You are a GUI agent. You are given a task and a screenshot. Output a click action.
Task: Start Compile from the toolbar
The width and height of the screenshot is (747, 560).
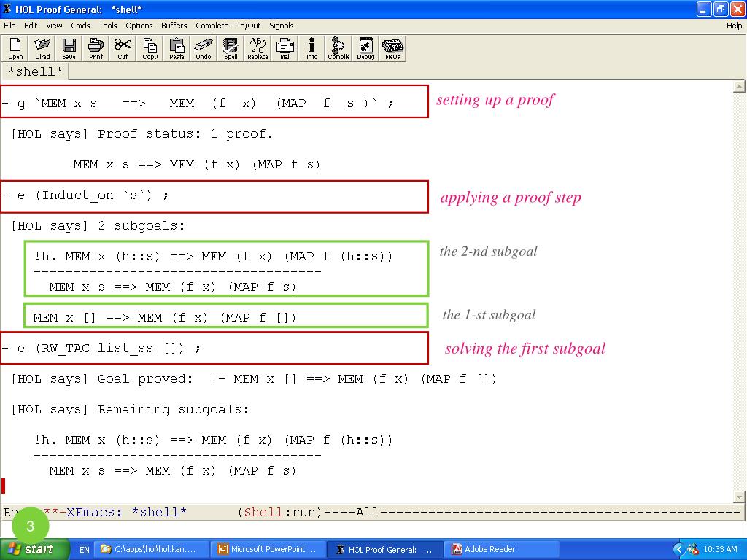tap(338, 48)
